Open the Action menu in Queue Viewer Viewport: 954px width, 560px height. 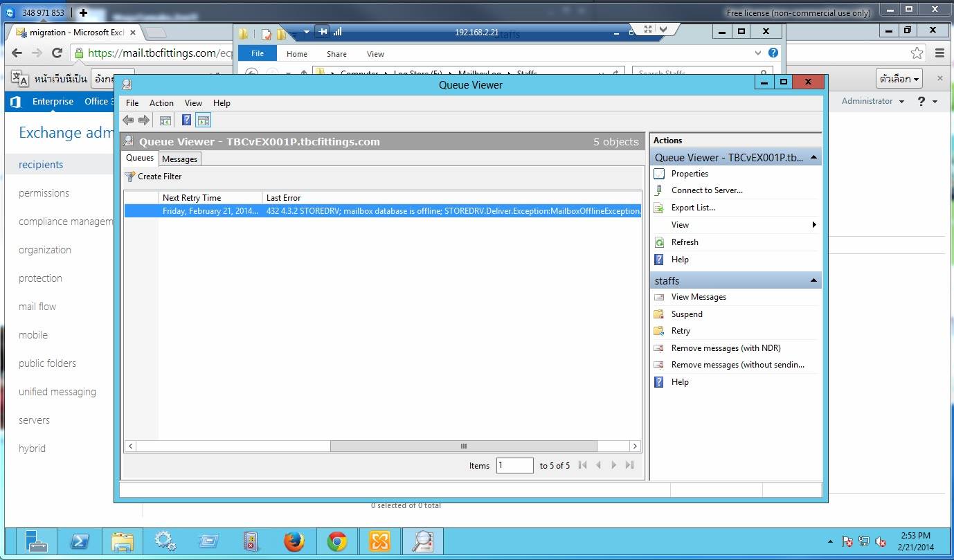tap(161, 103)
